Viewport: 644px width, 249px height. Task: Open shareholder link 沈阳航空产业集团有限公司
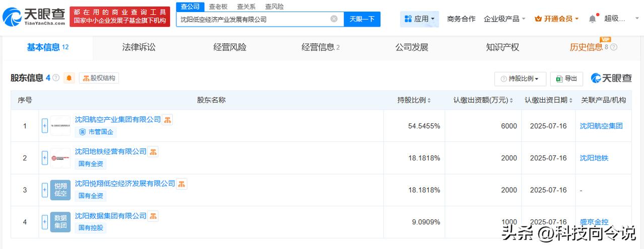[x=118, y=120]
